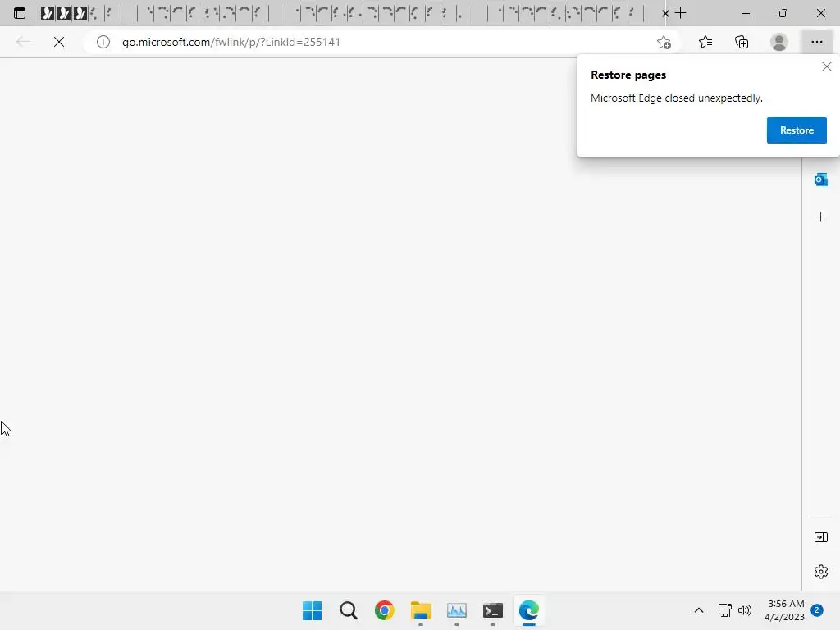
Task: Go back to previous page
Action: [x=22, y=42]
